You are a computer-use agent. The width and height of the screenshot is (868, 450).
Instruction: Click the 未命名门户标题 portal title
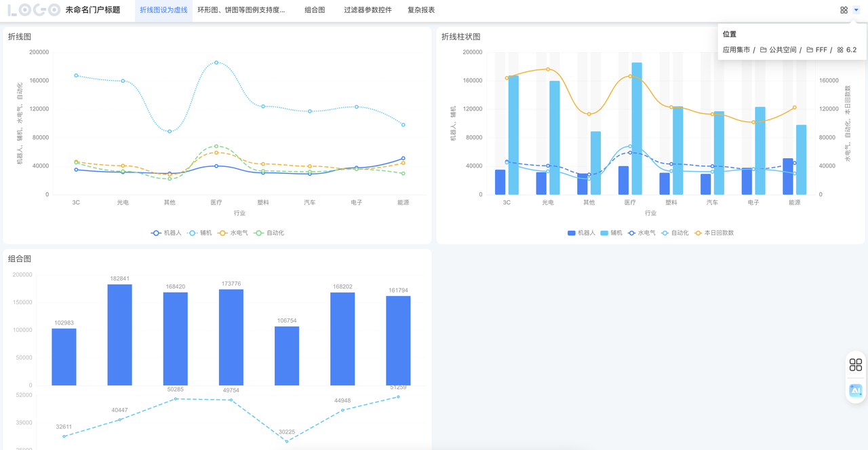93,10
